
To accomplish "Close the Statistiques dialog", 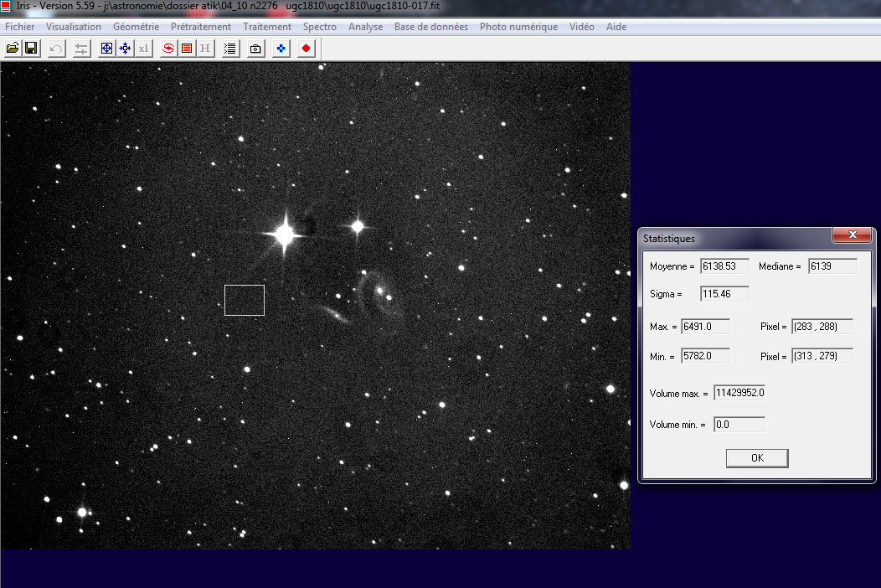I will pyautogui.click(x=852, y=235).
